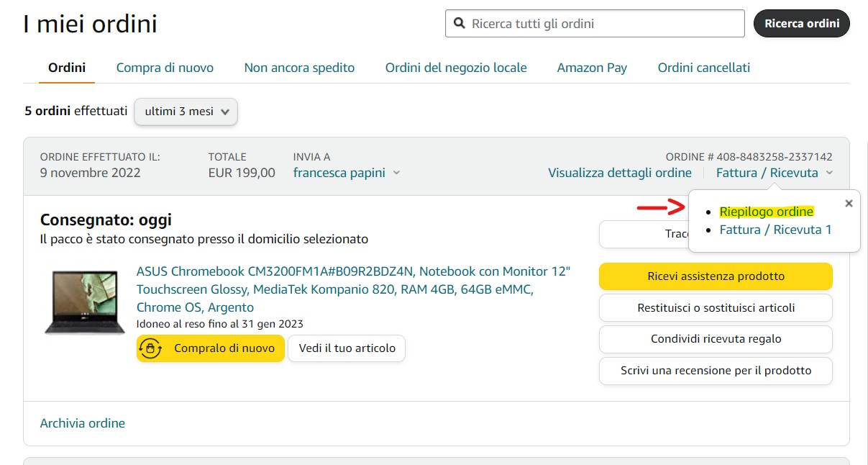Open the 'Compra di nuovo' tab
The width and height of the screenshot is (868, 465).
[165, 68]
